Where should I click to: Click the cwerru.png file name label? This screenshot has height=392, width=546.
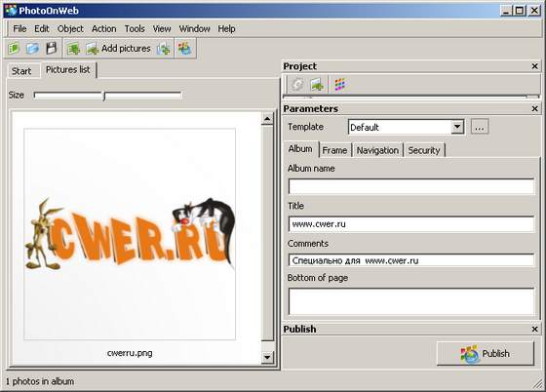coord(130,353)
